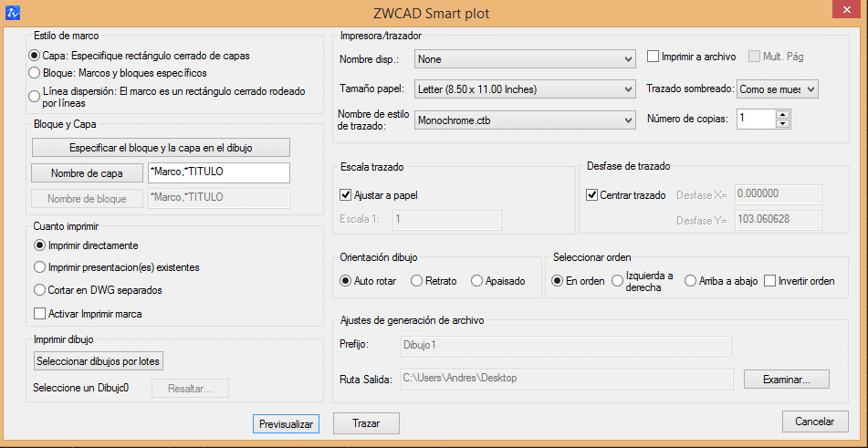The height and width of the screenshot is (448, 868).
Task: Click the Impresora/trazador group label
Action: pyautogui.click(x=381, y=36)
